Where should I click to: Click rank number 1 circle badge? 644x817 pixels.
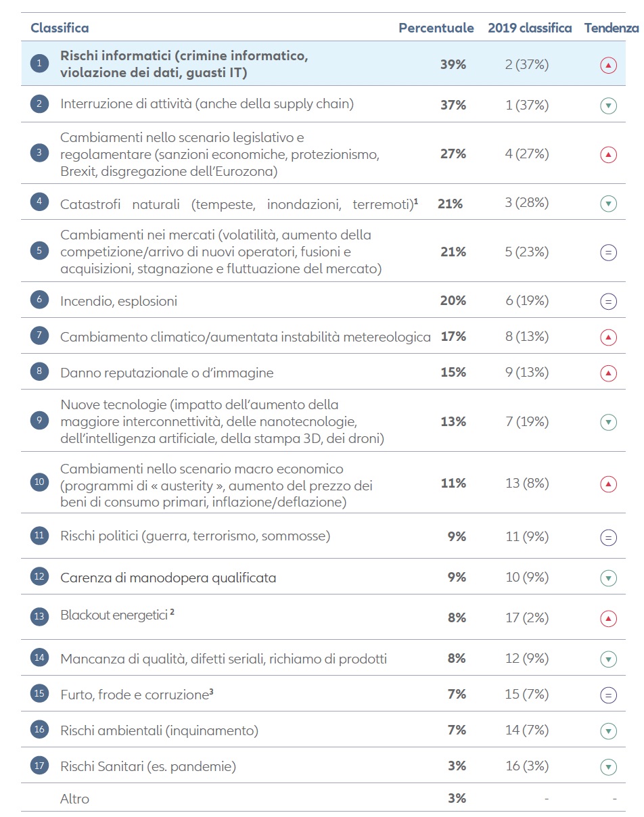39,64
